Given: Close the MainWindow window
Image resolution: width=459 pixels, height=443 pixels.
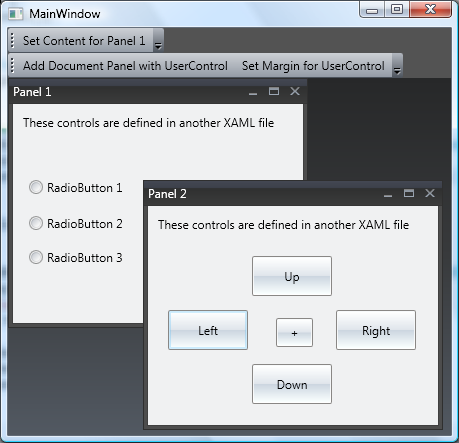Looking at the screenshot, I should [430, 10].
